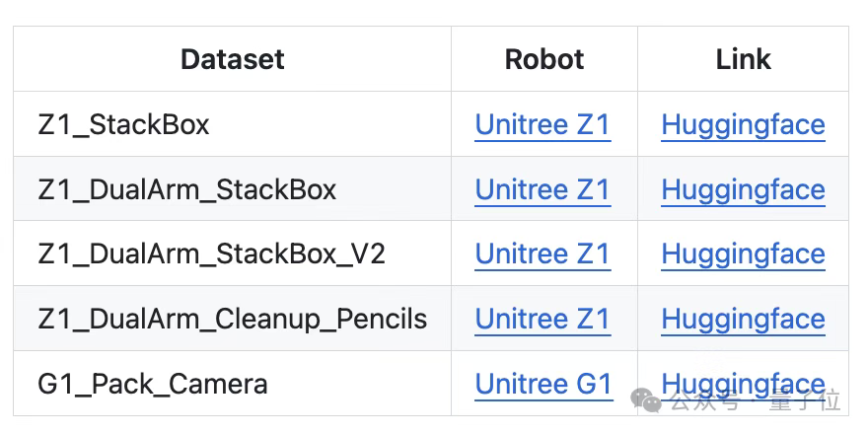Click the WeChat watermark logo icon
Viewport: 868px width, 434px height.
[x=648, y=401]
